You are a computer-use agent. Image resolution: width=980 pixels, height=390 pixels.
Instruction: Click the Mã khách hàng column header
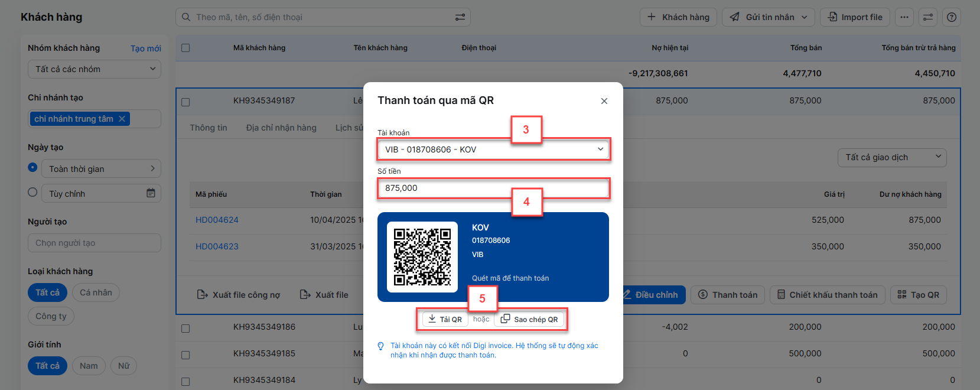point(259,48)
